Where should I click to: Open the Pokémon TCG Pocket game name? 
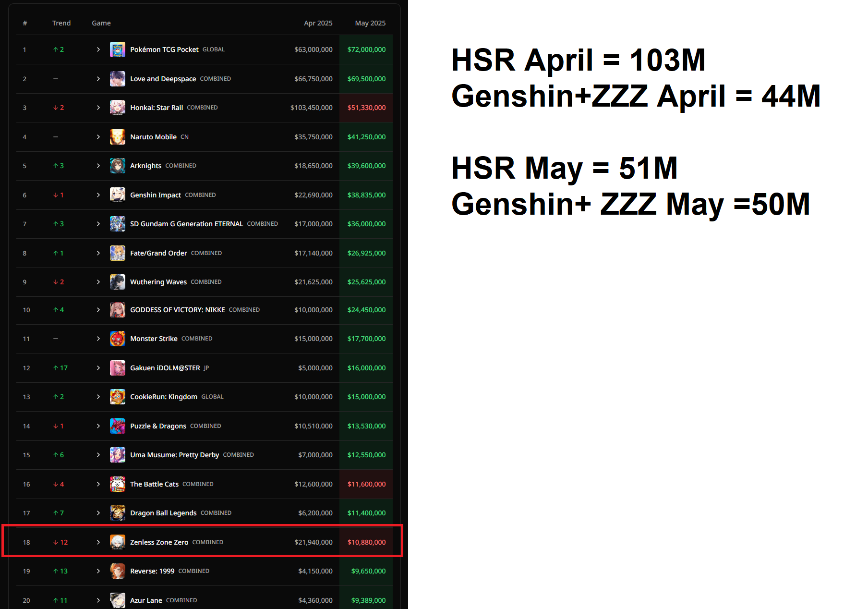point(164,49)
